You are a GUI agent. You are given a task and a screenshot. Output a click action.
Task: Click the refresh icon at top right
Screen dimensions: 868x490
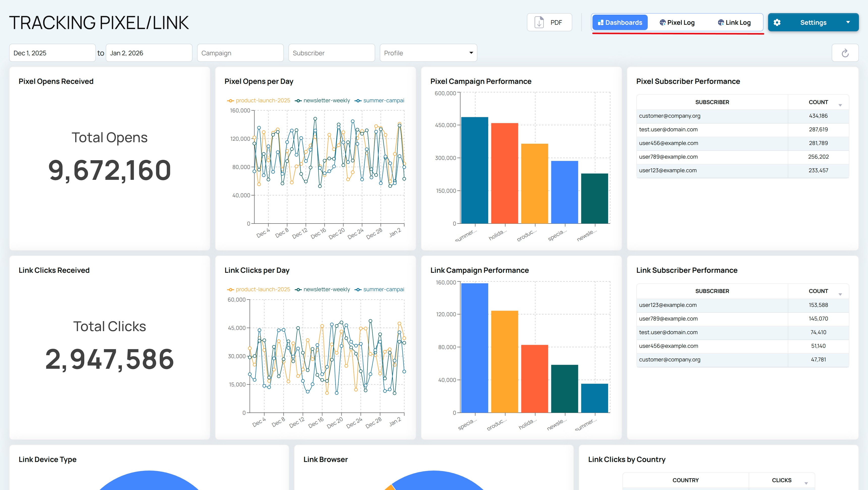[845, 53]
